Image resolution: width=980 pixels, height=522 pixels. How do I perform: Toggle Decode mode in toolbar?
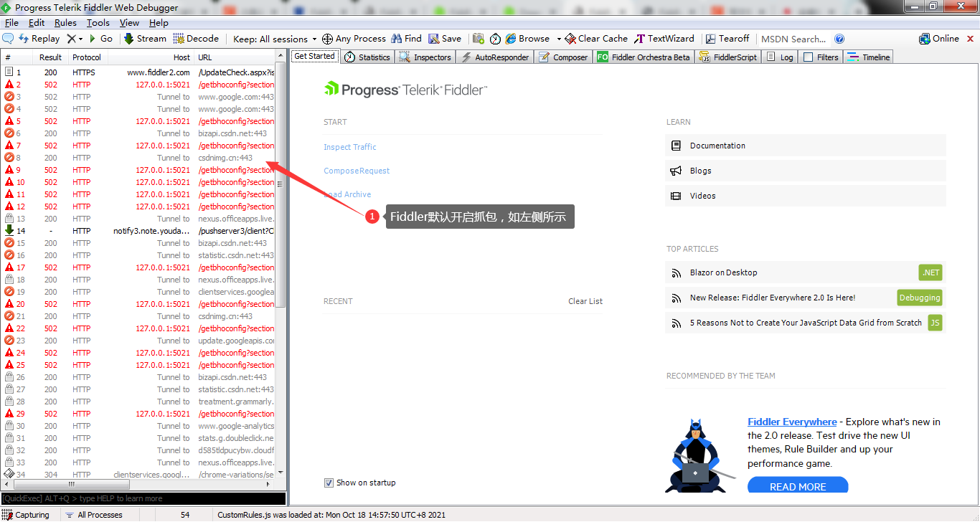[x=196, y=39]
